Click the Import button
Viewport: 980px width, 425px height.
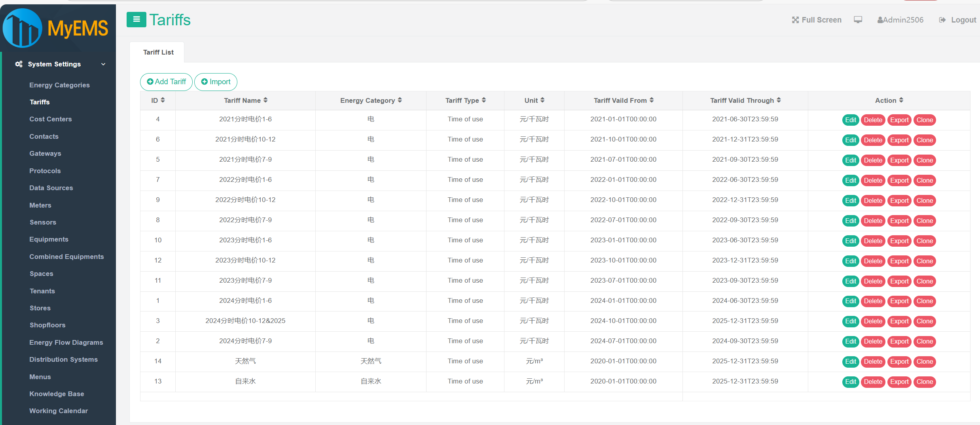tap(216, 82)
